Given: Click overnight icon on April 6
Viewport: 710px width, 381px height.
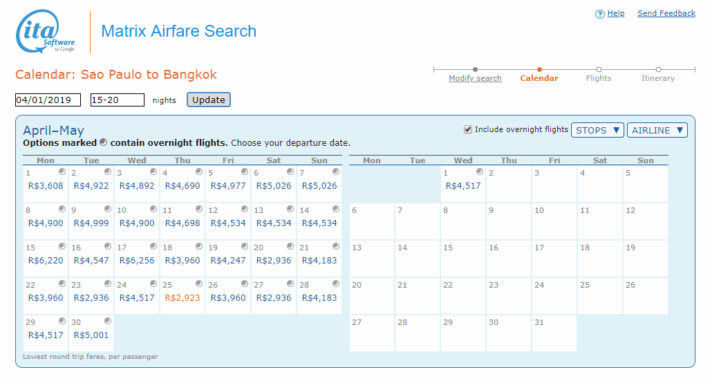Looking at the screenshot, I should (x=290, y=172).
